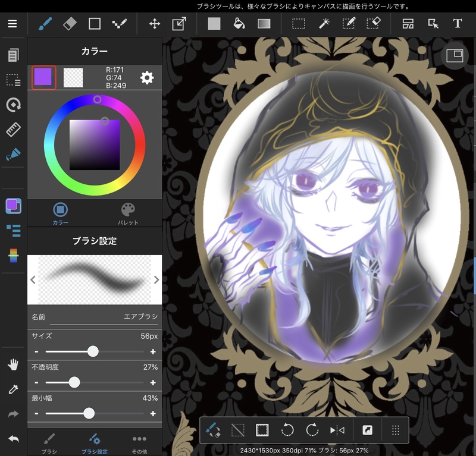This screenshot has height=456, width=476.
Task: Select the transparent background color swatch
Action: pos(73,78)
